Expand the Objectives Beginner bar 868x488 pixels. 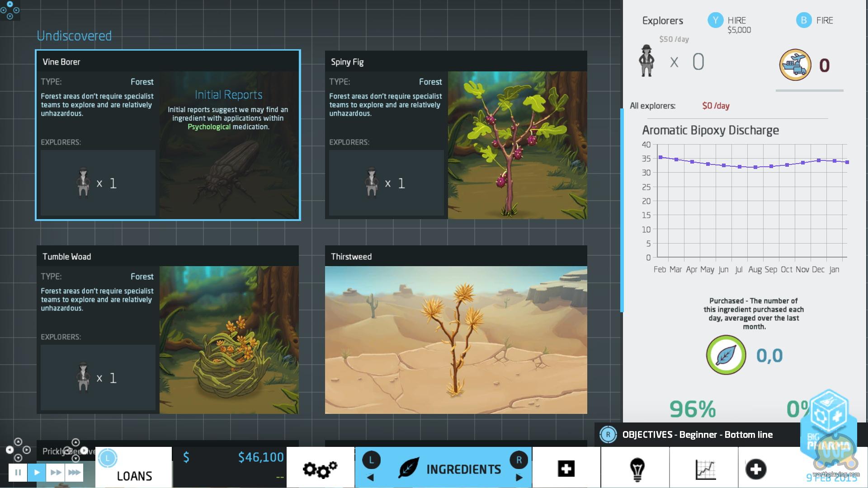697,435
